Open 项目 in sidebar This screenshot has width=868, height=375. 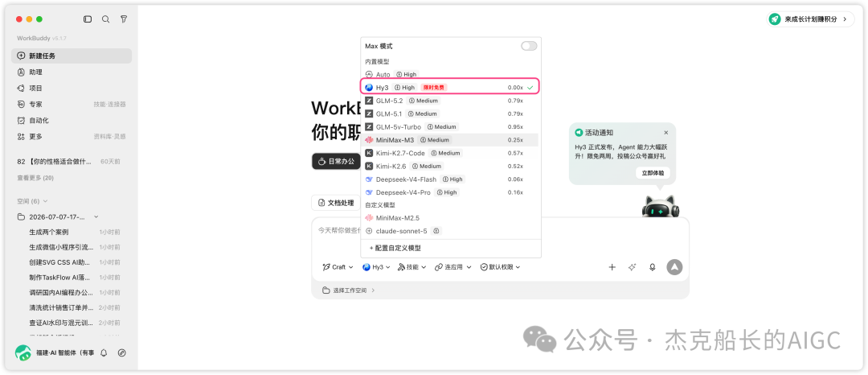point(72,88)
